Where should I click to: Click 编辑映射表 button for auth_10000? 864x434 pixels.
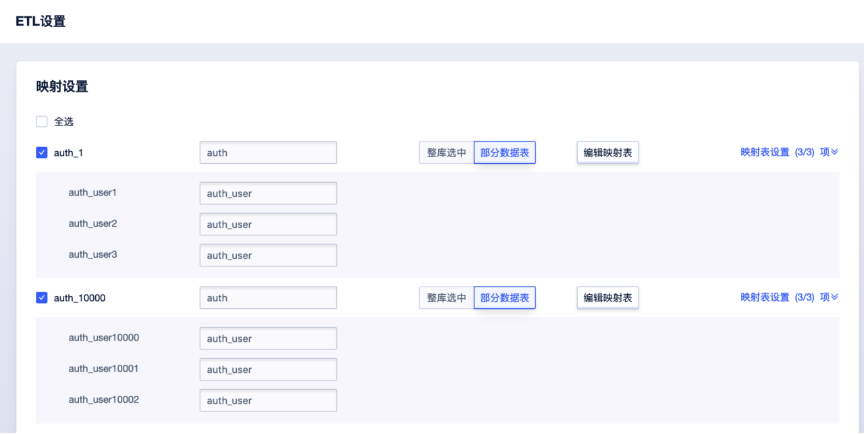(608, 298)
